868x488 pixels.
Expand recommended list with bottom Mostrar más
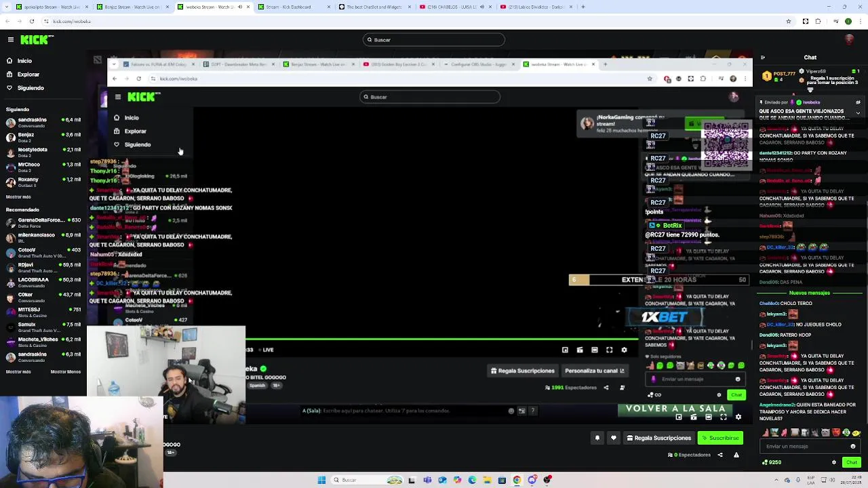[x=18, y=371]
